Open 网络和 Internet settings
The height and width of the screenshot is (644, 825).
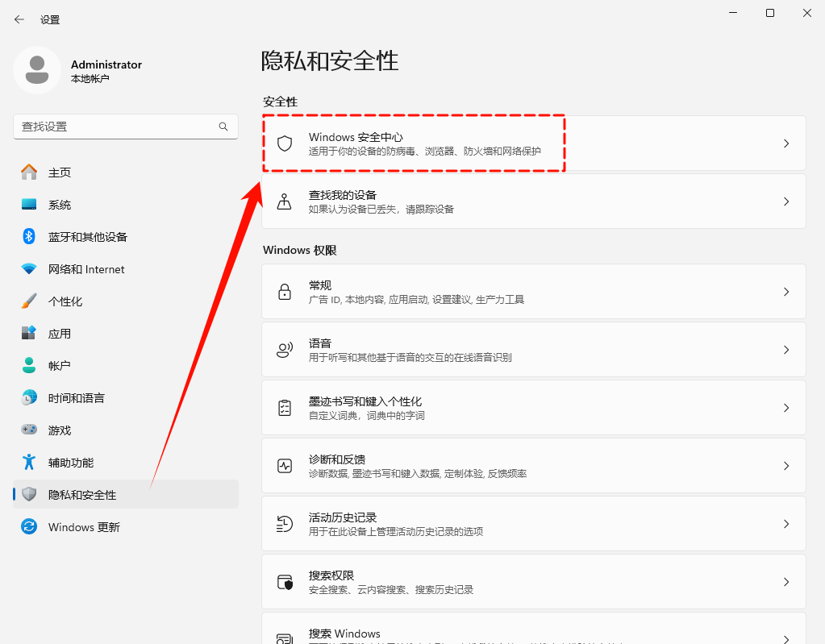[27, 268]
